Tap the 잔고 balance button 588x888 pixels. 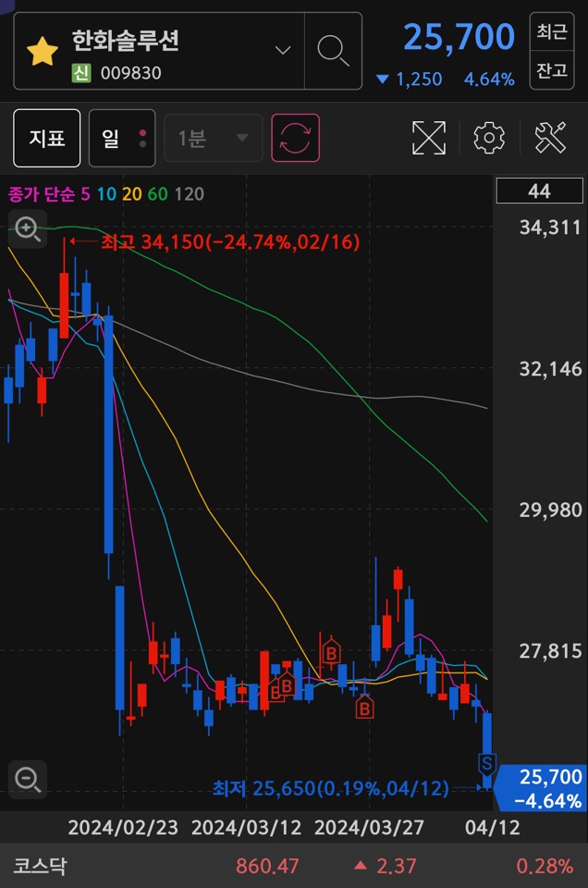click(552, 70)
